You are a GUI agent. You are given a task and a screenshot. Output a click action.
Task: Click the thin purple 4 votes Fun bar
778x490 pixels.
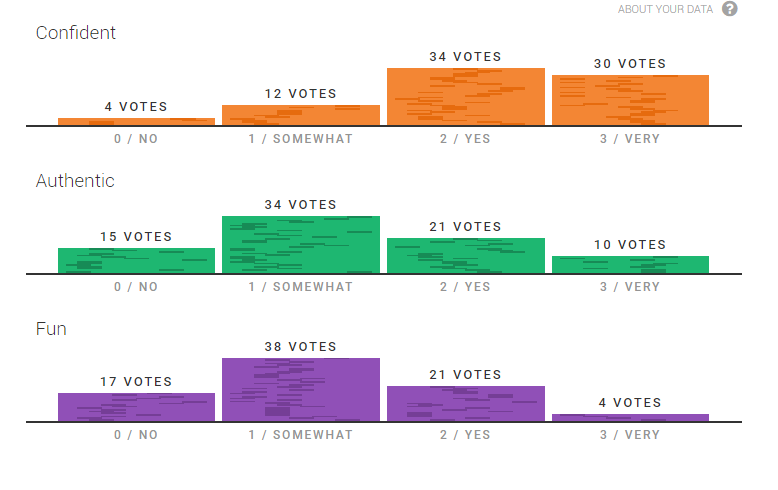(630, 418)
